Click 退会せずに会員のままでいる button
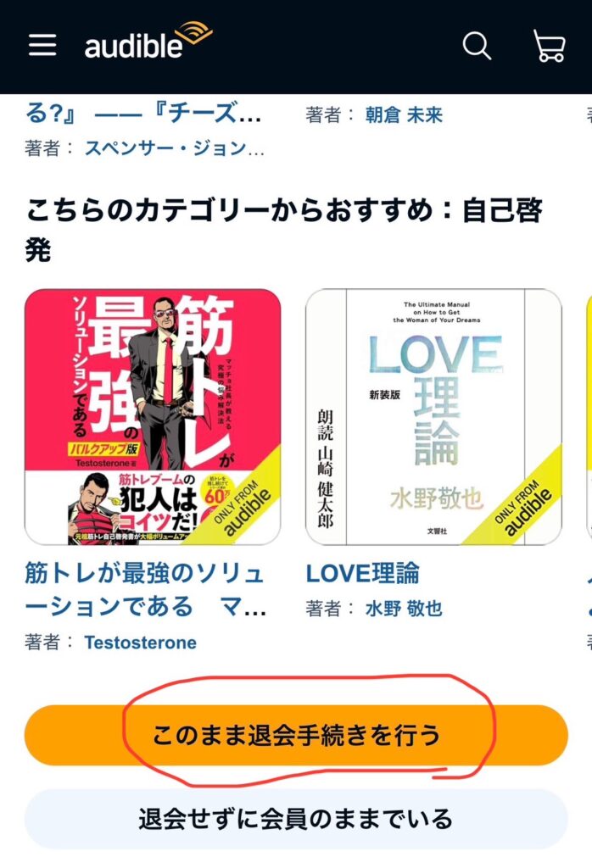The height and width of the screenshot is (868, 592). point(296,820)
